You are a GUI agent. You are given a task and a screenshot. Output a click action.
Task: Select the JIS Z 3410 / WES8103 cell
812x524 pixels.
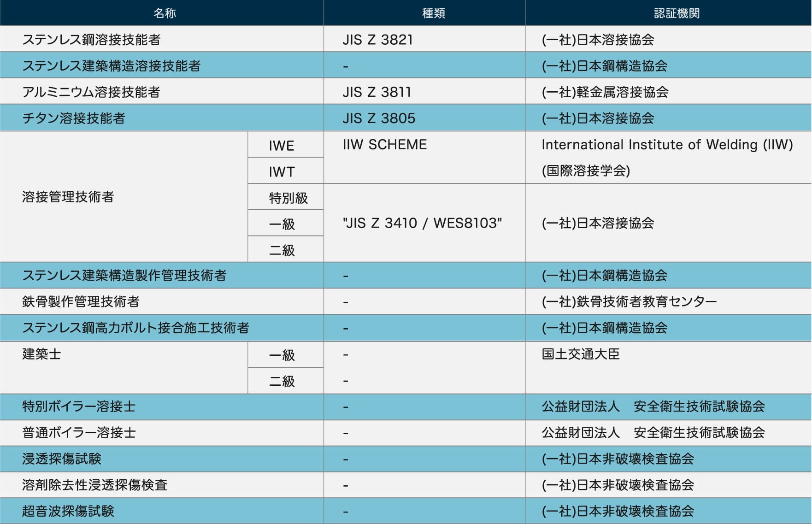tap(424, 223)
